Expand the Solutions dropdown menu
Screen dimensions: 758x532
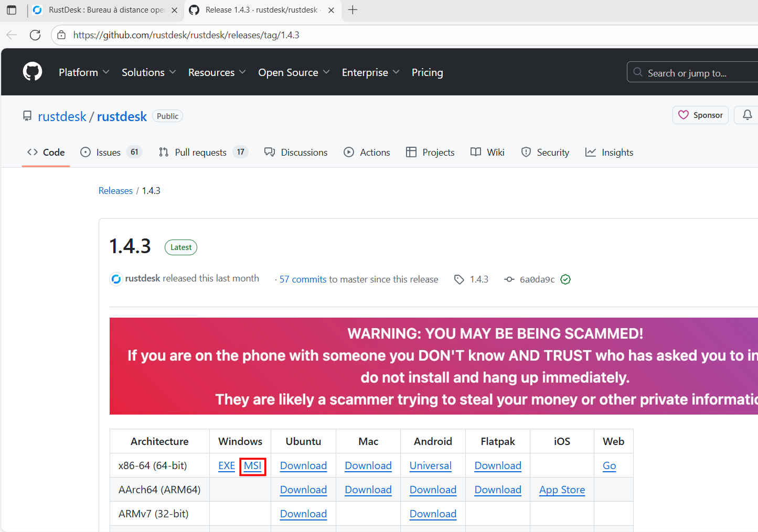[148, 72]
